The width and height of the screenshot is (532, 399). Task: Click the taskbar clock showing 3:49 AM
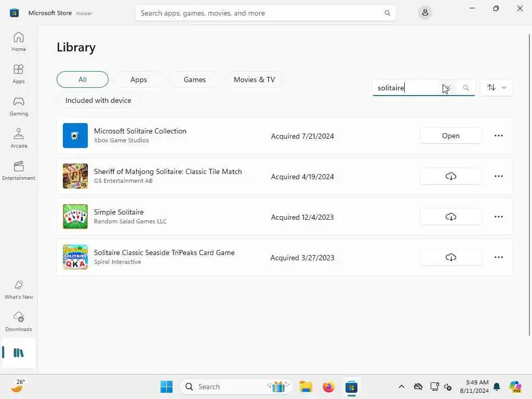(x=474, y=387)
